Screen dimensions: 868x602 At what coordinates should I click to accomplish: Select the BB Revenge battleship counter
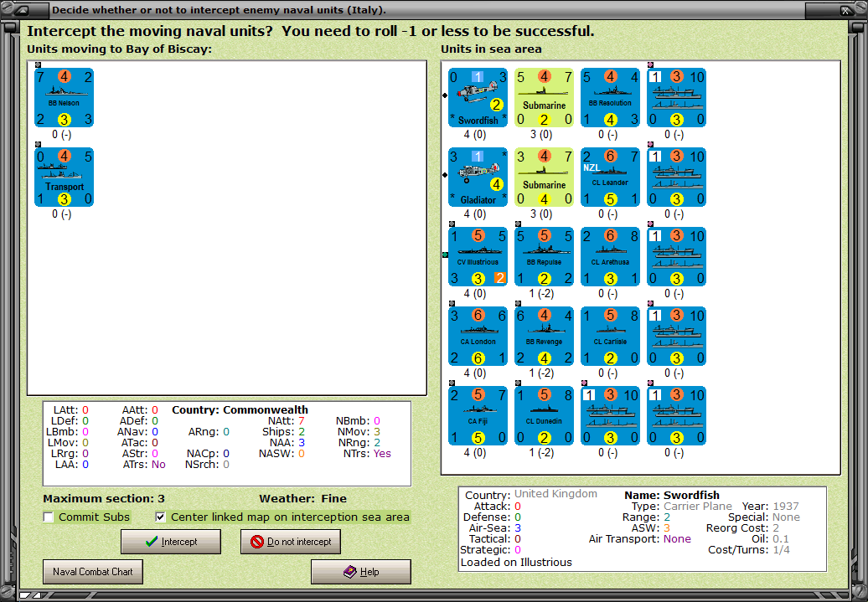544,337
